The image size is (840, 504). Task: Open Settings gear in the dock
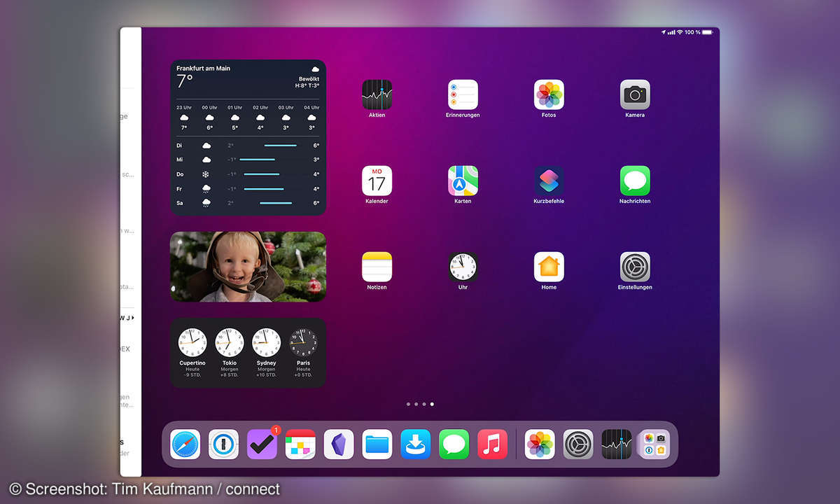(578, 444)
